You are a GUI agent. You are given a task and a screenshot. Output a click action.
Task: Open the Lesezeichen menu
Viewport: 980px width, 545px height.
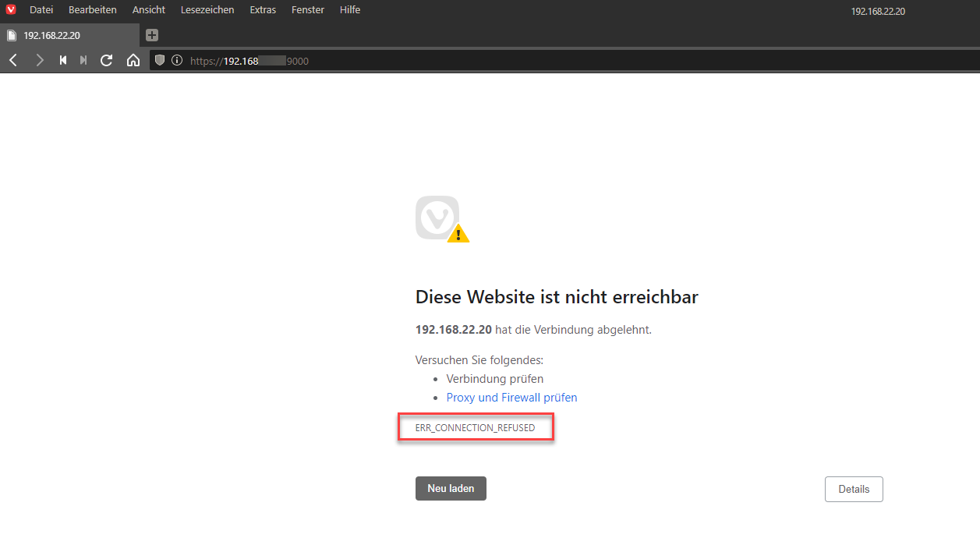click(207, 9)
